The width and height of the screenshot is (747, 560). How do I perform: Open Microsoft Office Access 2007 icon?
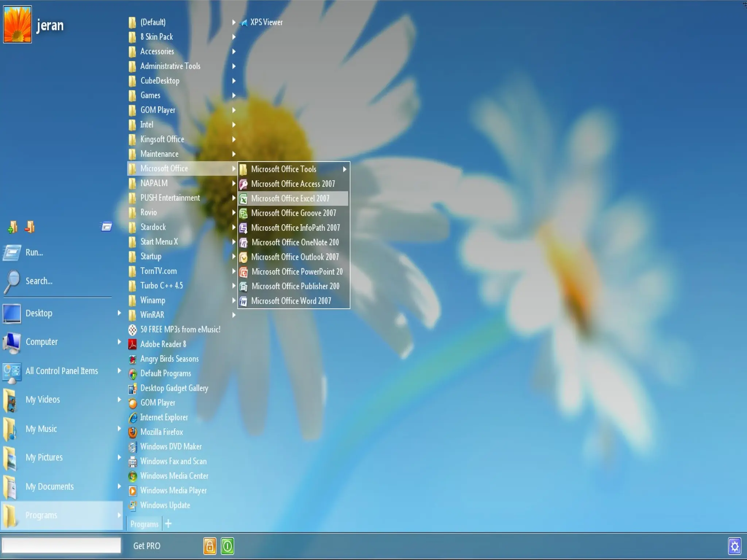point(243,184)
